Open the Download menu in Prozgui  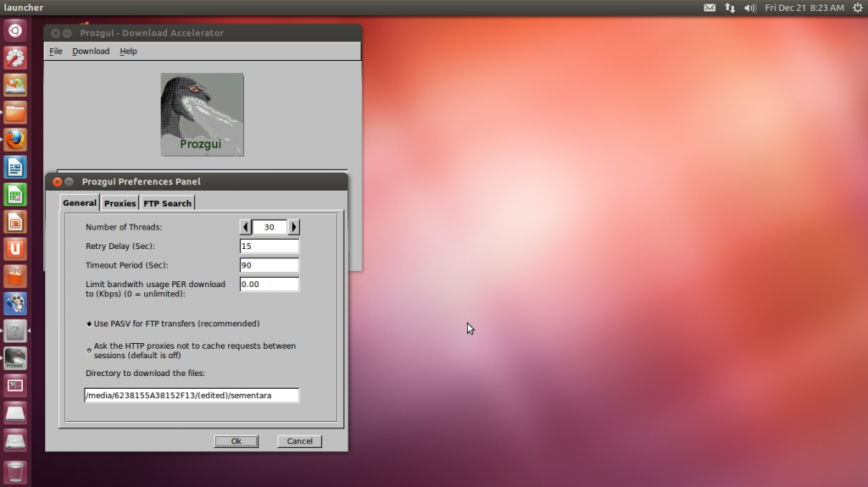91,52
